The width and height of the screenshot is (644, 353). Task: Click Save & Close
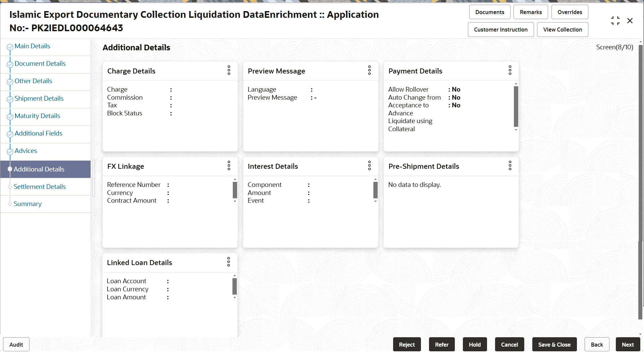click(x=554, y=345)
